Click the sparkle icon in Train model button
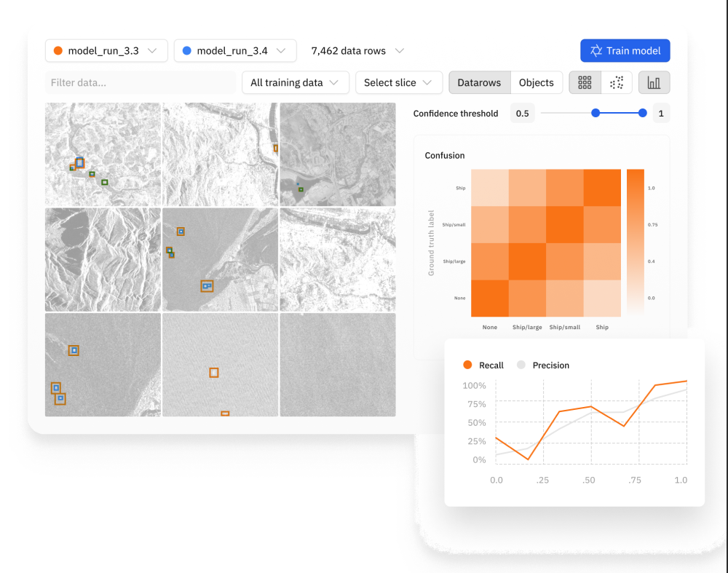Screen dimensions: 728x573 tap(595, 50)
